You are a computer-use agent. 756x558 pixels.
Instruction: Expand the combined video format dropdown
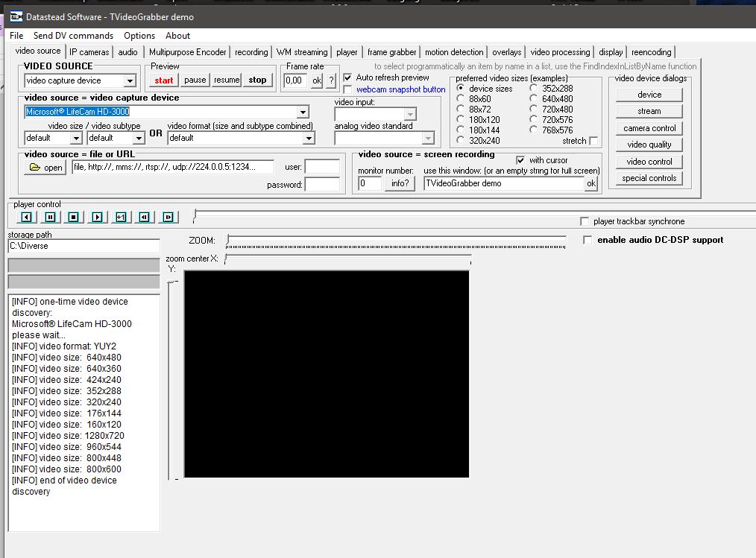tap(309, 138)
